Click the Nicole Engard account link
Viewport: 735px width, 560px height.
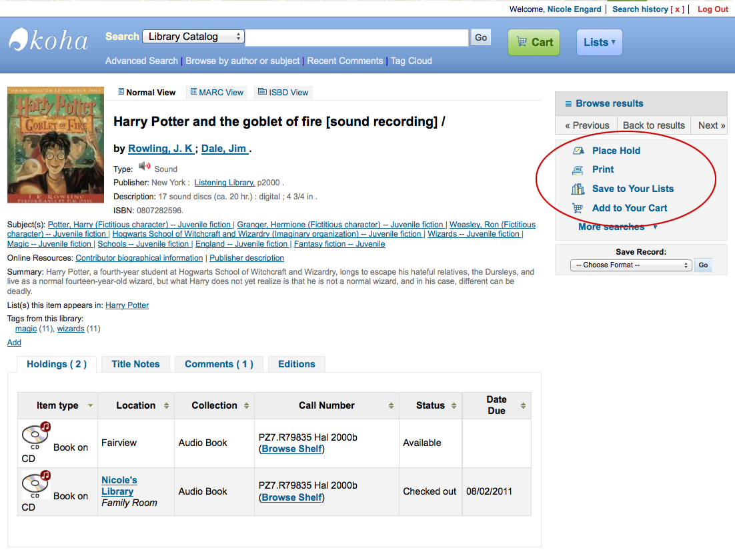tap(574, 9)
